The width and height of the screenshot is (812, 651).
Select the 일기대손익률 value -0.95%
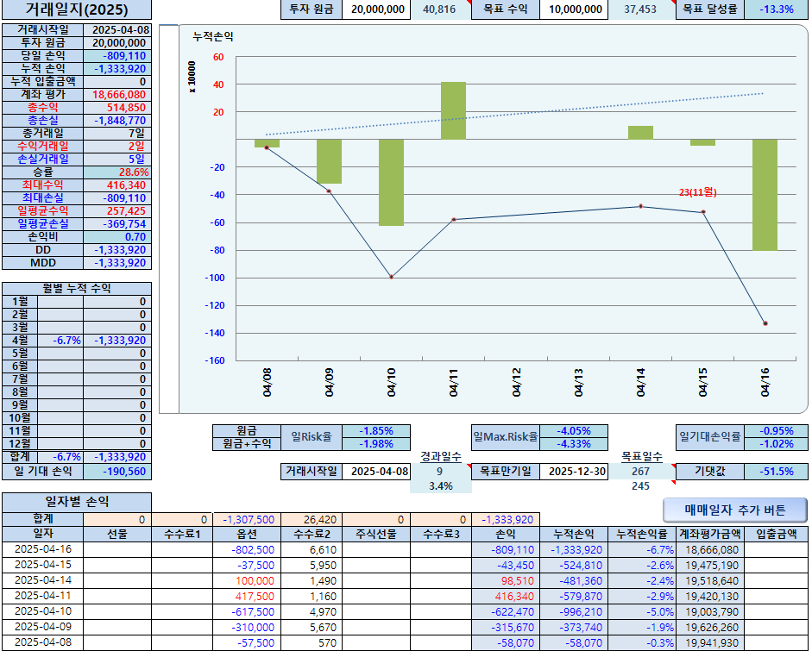point(776,431)
